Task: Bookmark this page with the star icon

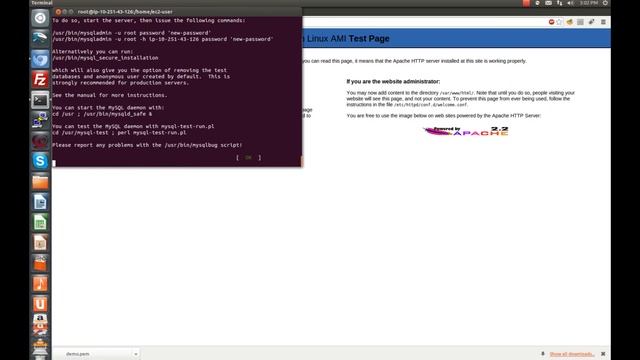Action: point(559,22)
